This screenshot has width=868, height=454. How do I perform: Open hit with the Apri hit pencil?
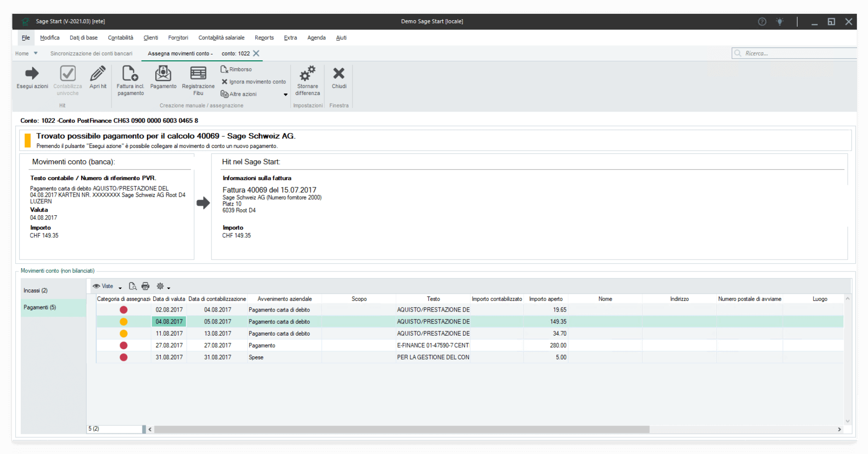pos(98,77)
